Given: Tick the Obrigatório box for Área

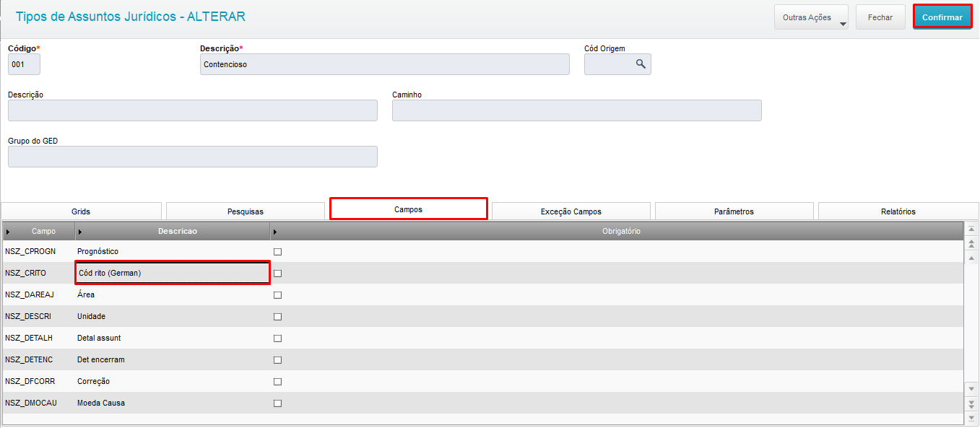Looking at the screenshot, I should pos(277,295).
